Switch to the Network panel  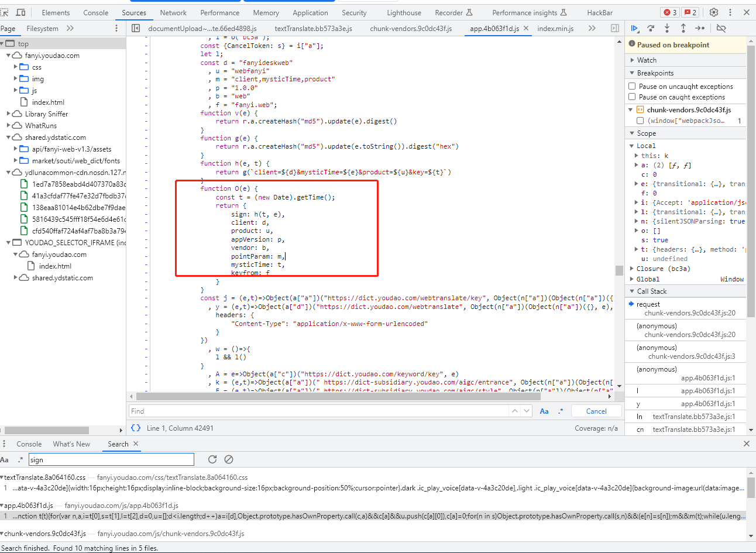click(x=173, y=12)
